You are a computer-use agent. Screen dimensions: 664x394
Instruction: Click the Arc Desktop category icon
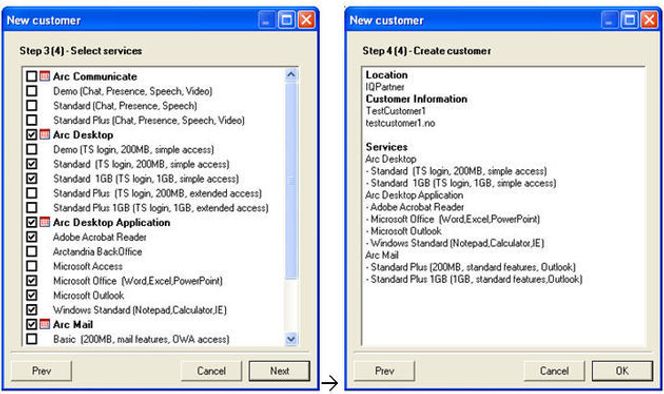pos(44,135)
